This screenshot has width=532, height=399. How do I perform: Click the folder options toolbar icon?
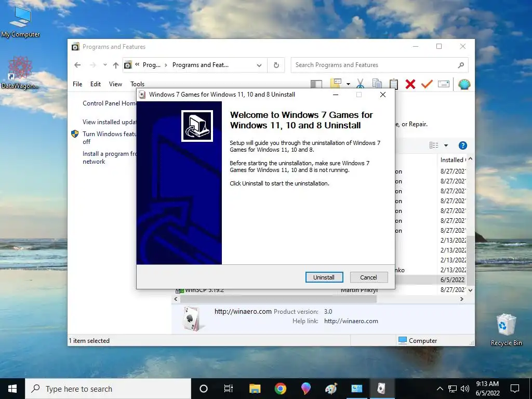pos(336,84)
